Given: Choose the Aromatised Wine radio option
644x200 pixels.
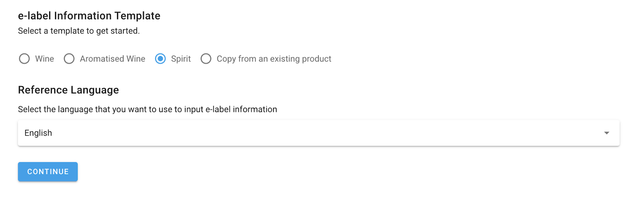Looking at the screenshot, I should pos(69,59).
